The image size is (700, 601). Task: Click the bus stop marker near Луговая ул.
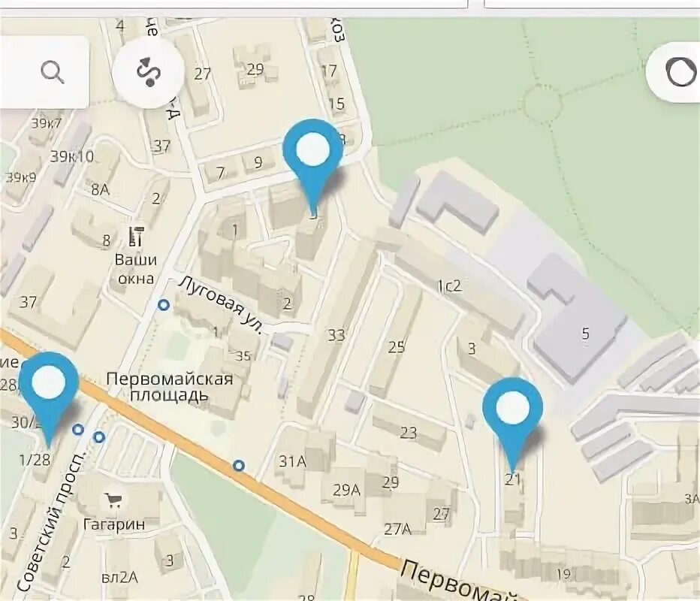pos(164,305)
